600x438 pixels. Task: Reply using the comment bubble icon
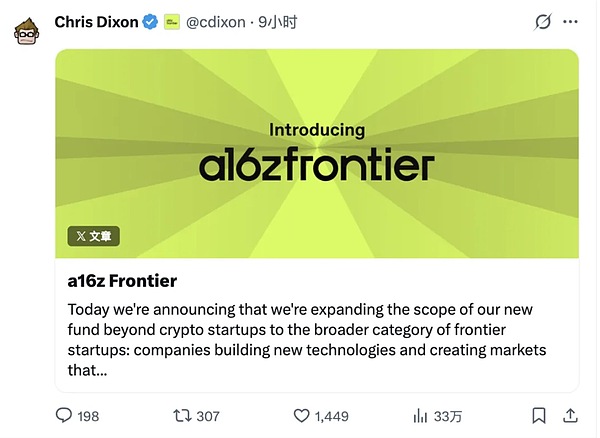click(64, 415)
